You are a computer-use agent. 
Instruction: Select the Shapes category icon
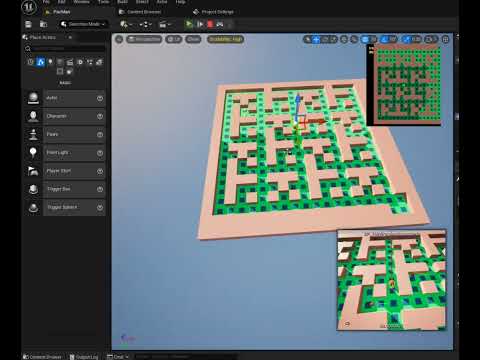click(60, 62)
